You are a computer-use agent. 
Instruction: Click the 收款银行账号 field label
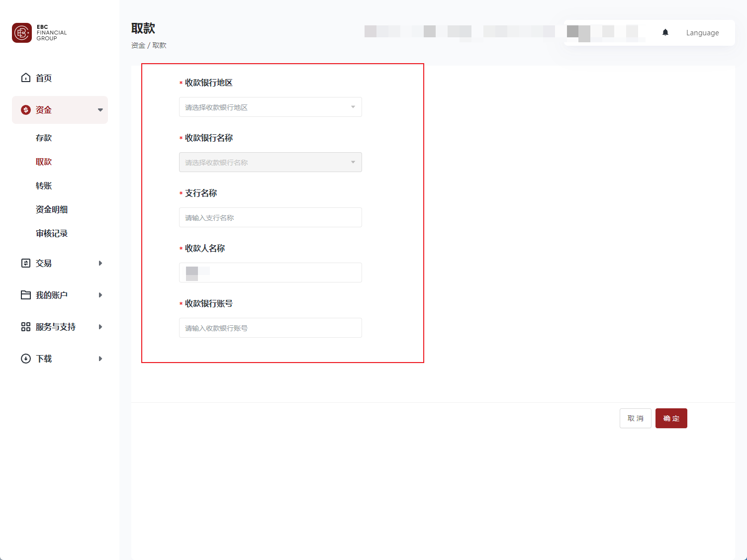(209, 303)
